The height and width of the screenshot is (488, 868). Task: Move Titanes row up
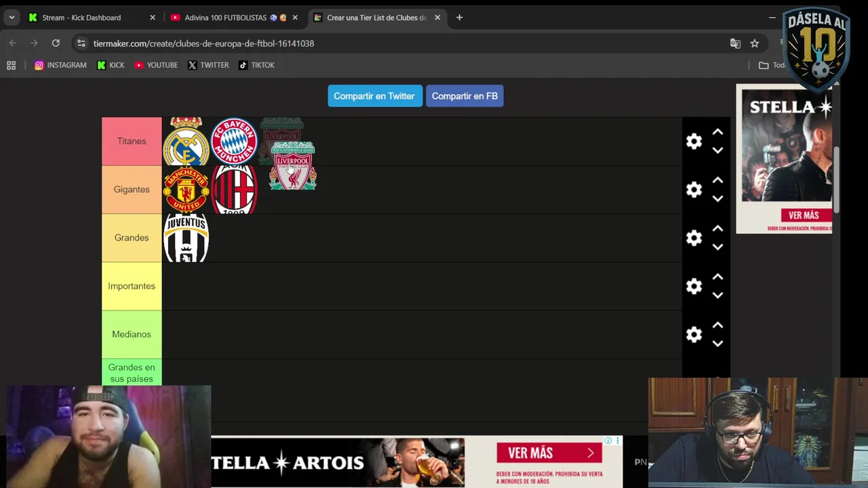pos(717,132)
